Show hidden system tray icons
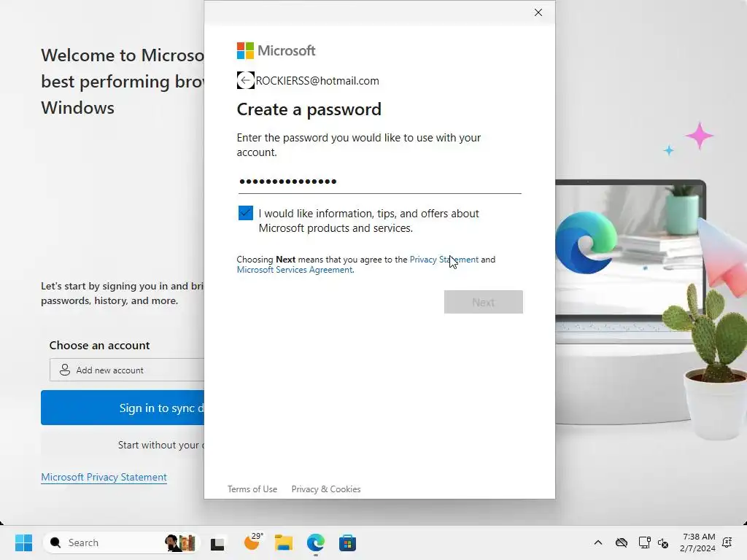The height and width of the screenshot is (560, 747). click(598, 542)
